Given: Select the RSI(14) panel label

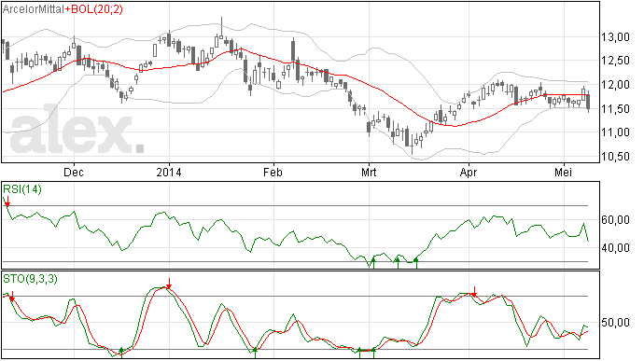Looking at the screenshot, I should 22,189.
